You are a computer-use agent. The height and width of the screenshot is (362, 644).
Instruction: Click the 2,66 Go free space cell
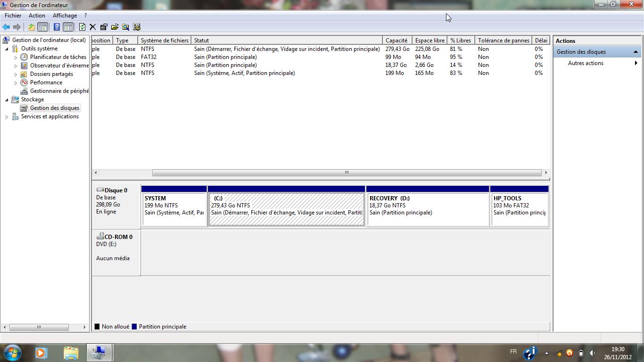pos(424,65)
